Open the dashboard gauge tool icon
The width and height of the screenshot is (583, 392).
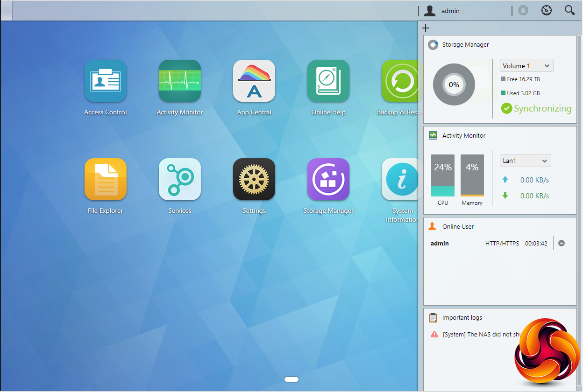(547, 10)
